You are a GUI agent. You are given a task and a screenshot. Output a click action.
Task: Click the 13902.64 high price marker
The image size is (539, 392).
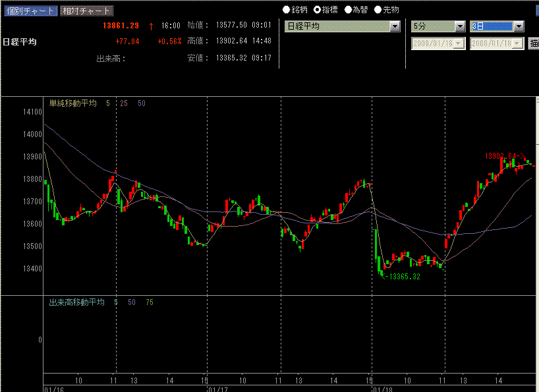[505, 156]
